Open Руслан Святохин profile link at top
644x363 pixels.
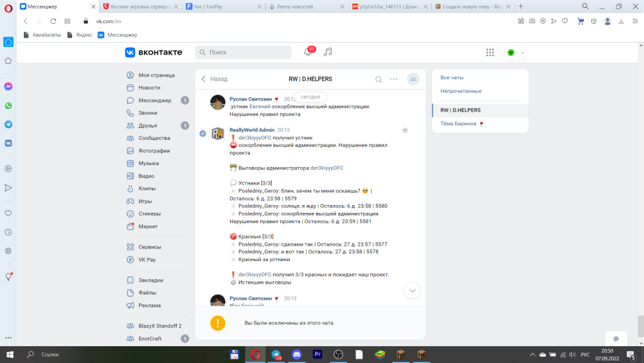(x=251, y=99)
